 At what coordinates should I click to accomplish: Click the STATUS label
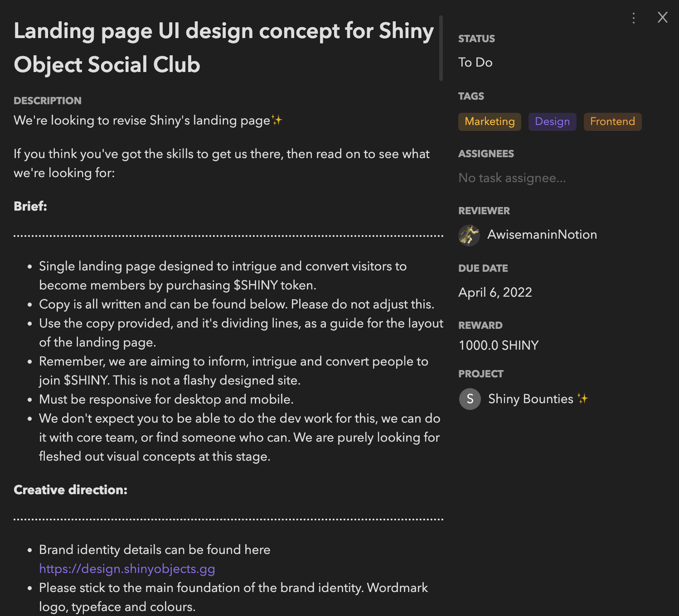(476, 38)
